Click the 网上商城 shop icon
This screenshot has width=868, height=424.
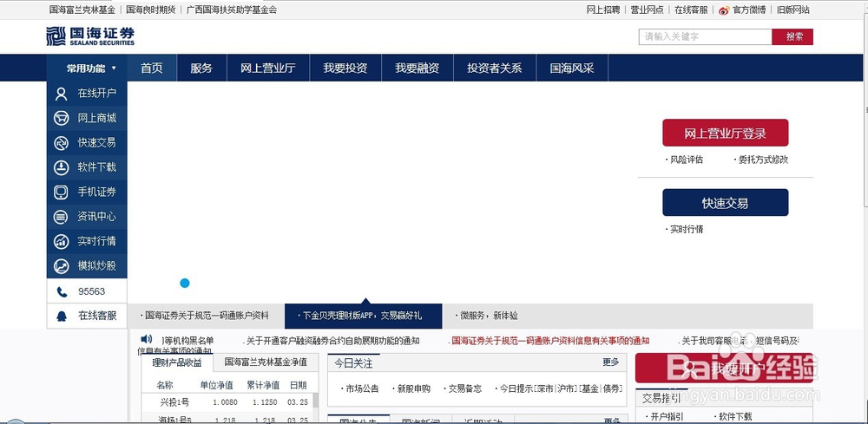[61, 118]
